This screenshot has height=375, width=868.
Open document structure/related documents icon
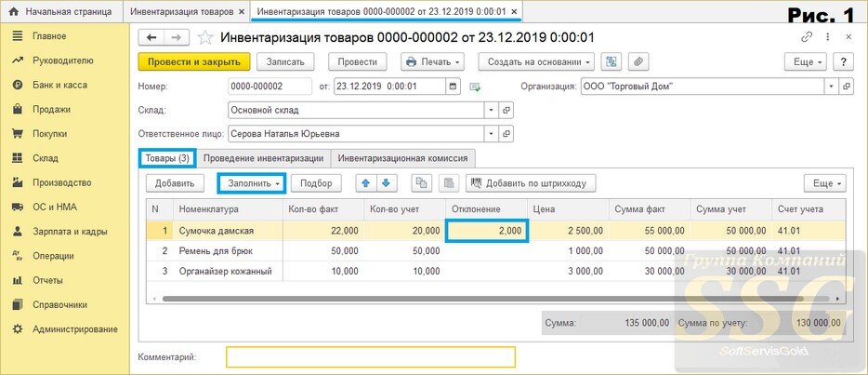pos(612,61)
